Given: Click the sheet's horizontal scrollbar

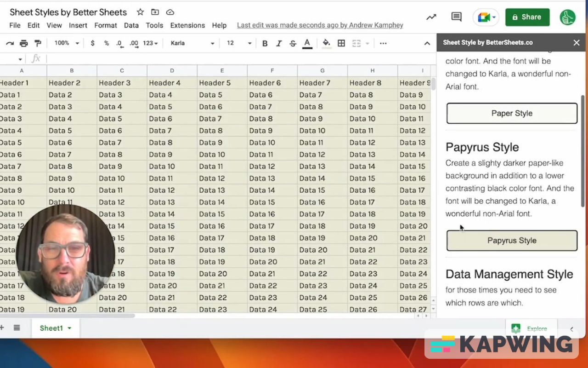Looking at the screenshot, I should click(68, 316).
